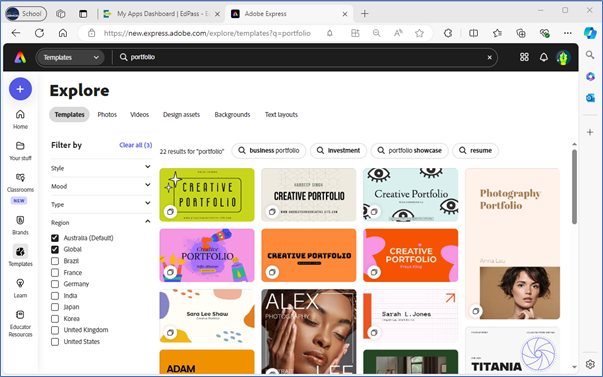The width and height of the screenshot is (603, 377).
Task: Add page to favorites star
Action: (419, 33)
